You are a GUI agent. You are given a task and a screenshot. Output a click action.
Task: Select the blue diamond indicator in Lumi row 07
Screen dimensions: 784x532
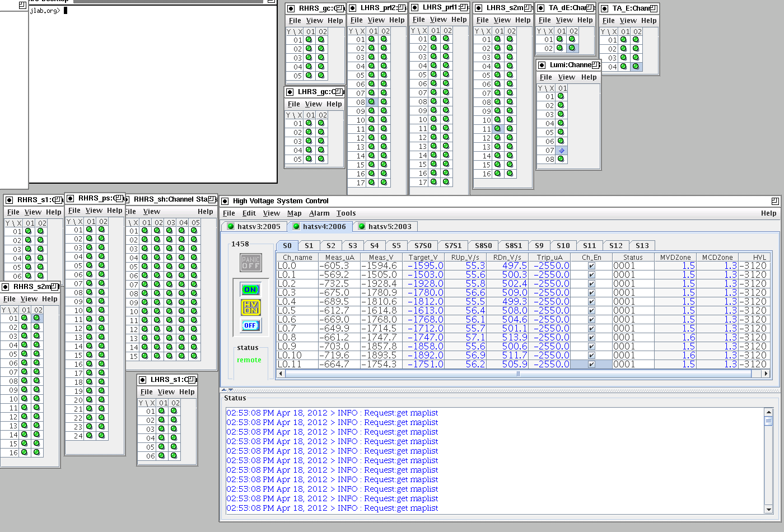562,150
